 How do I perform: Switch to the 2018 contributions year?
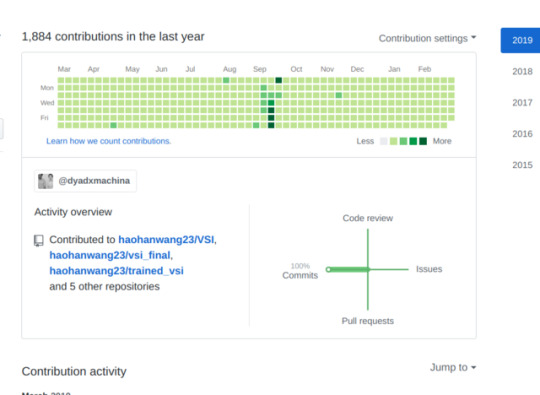pyautogui.click(x=522, y=72)
